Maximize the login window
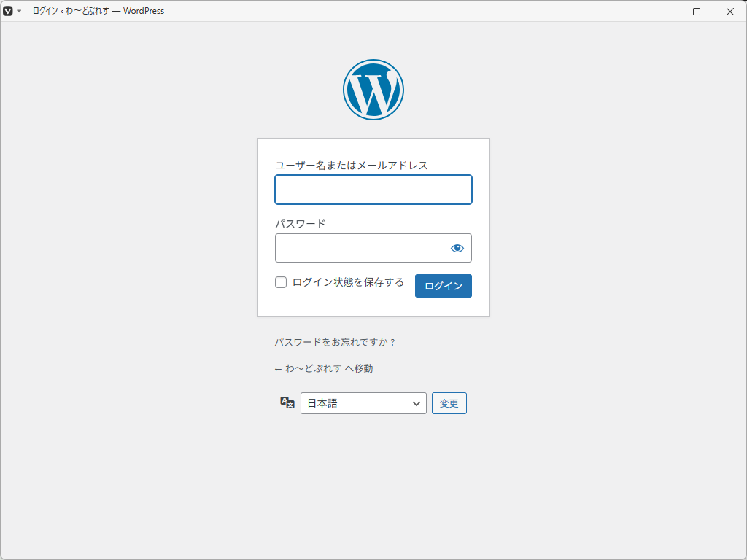Screen dimensions: 747x560 [696, 12]
